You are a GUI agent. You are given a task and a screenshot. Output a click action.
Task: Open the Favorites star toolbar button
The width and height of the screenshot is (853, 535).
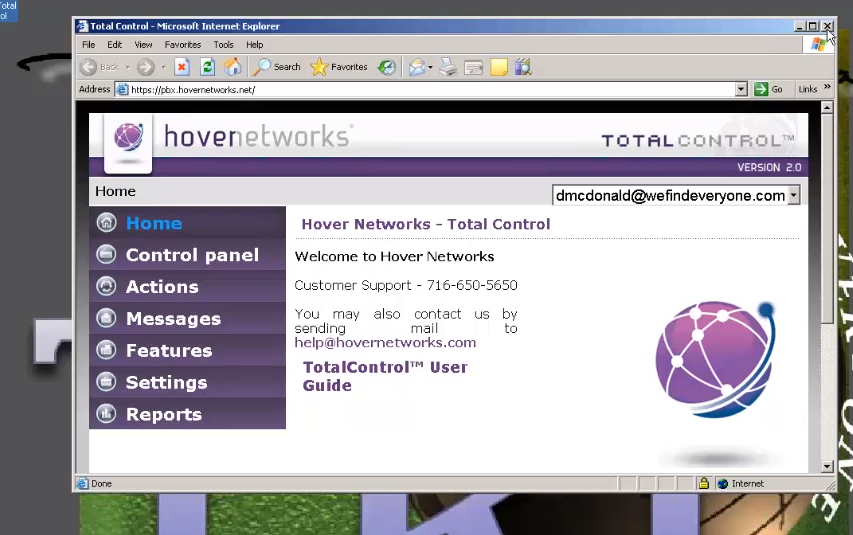tap(339, 67)
